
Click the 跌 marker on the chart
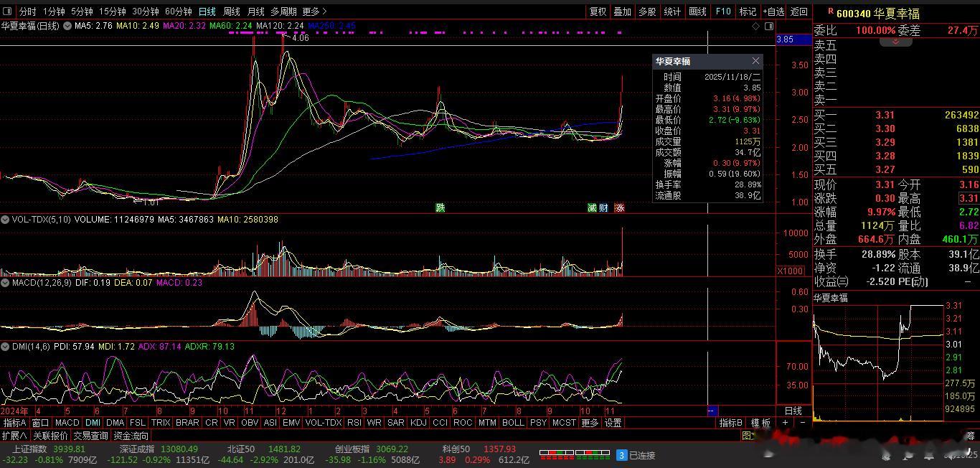tap(440, 207)
